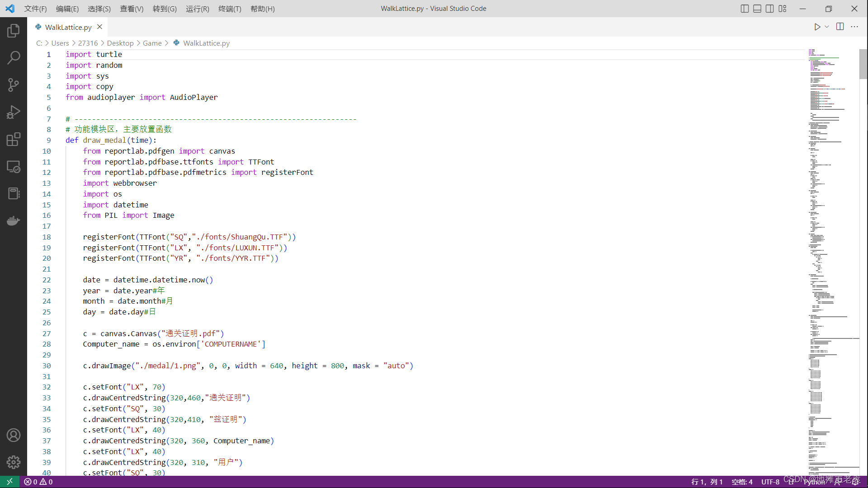Expand the WalkLattice.py breadcrumb item

[x=206, y=43]
